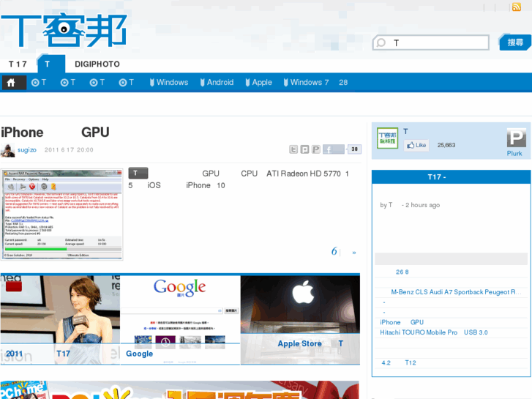Switch to the DIGIPHOTO tab

tap(97, 64)
